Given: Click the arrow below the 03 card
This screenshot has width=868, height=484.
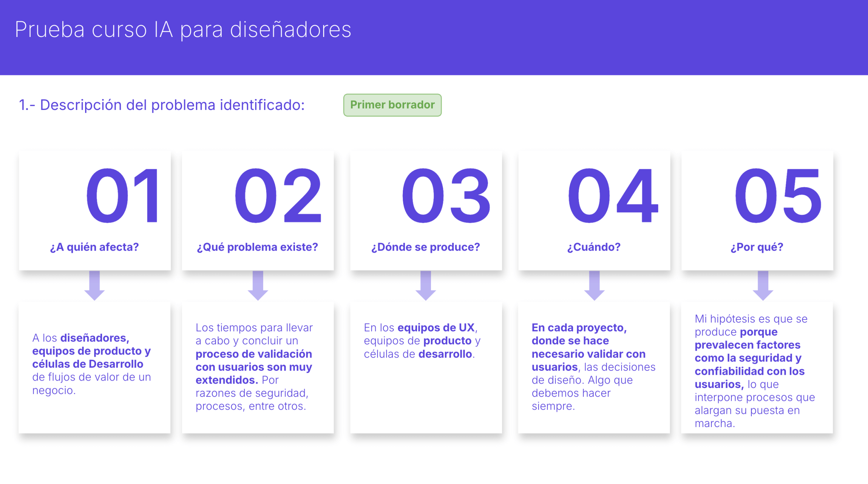Looking at the screenshot, I should click(x=426, y=286).
